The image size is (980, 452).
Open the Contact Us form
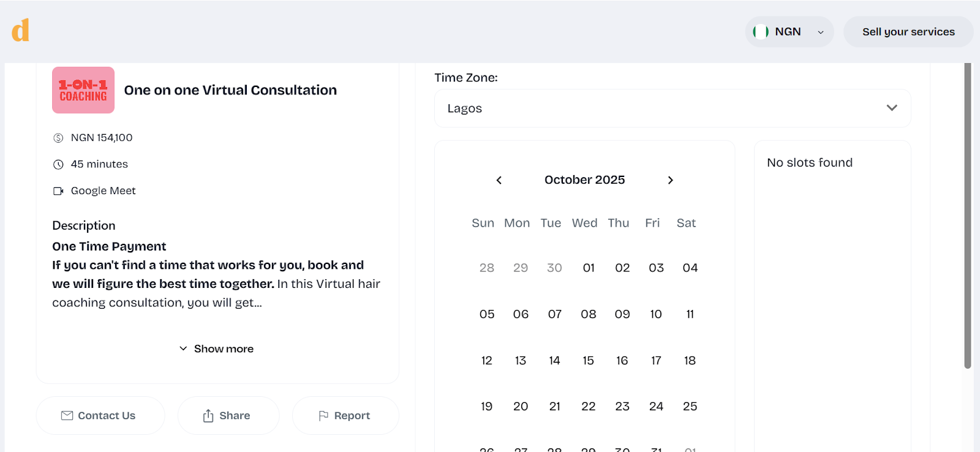pyautogui.click(x=100, y=415)
